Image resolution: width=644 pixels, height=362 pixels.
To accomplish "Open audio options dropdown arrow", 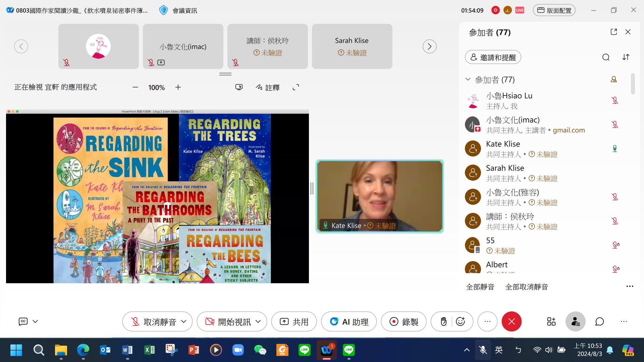I will point(184,321).
